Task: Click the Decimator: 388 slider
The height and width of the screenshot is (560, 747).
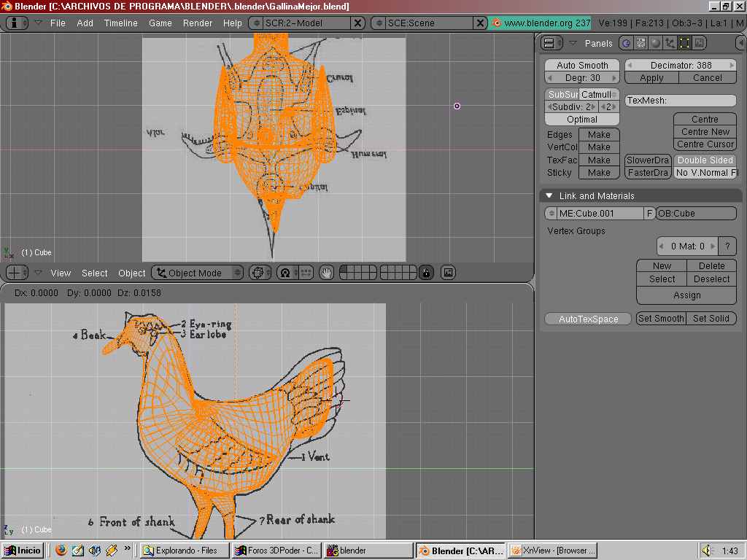Action: click(x=681, y=65)
